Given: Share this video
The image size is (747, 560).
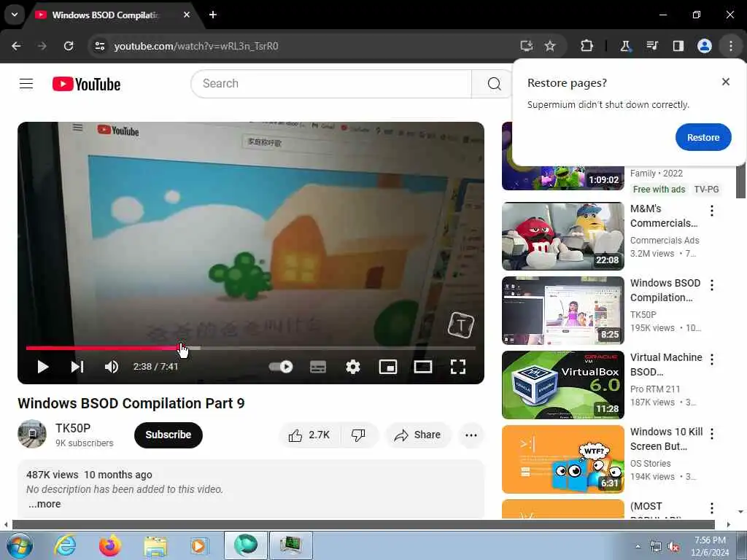Looking at the screenshot, I should pyautogui.click(x=418, y=435).
